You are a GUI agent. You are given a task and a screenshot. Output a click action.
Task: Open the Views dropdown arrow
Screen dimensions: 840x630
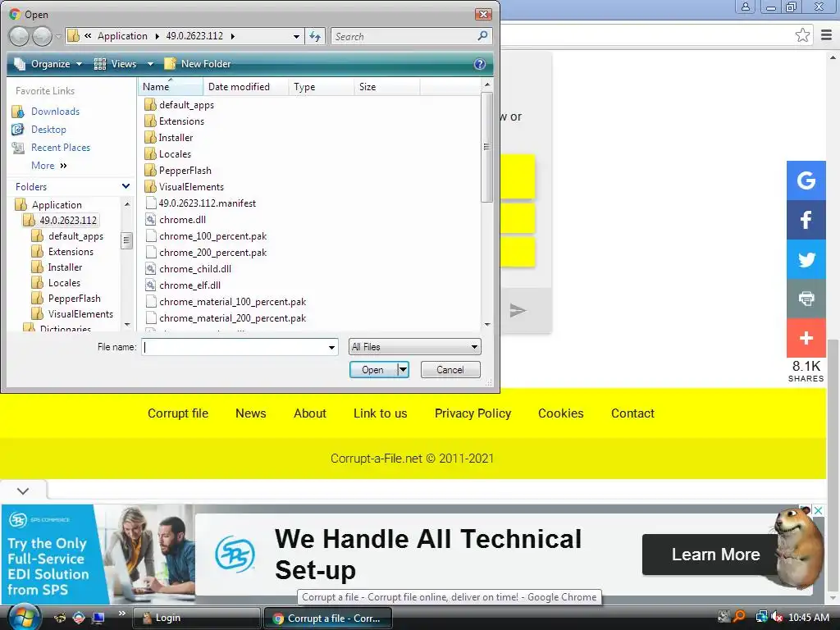151,64
